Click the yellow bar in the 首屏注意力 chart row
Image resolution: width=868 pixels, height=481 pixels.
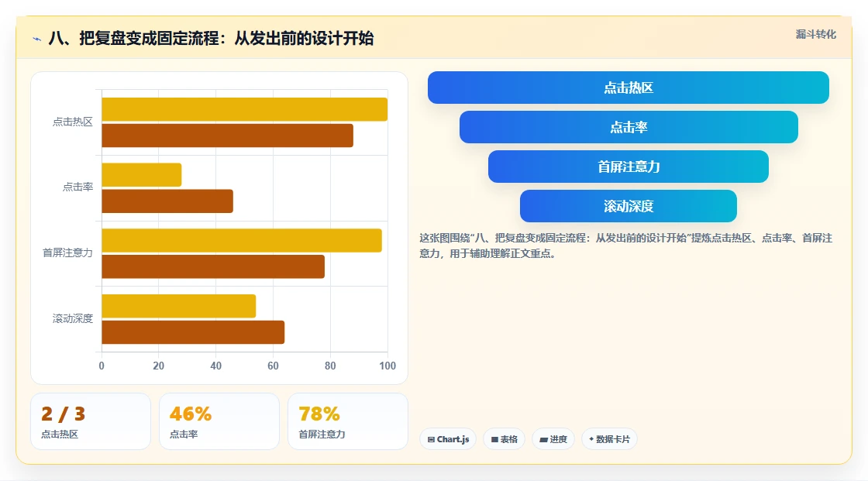242,240
